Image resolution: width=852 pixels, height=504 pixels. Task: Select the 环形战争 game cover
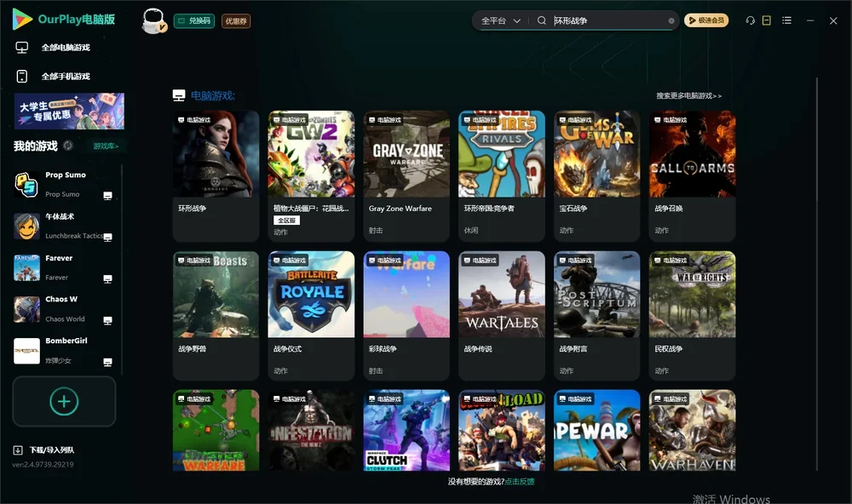point(216,154)
